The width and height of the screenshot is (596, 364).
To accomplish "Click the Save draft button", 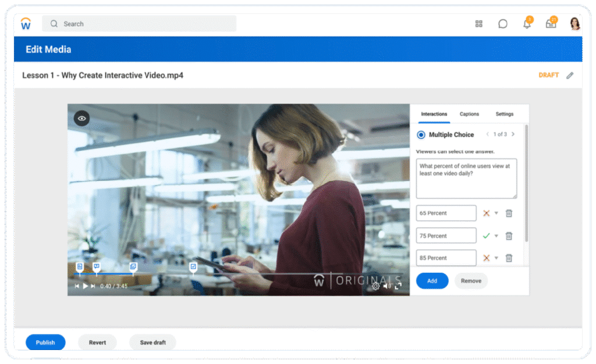I will [152, 342].
